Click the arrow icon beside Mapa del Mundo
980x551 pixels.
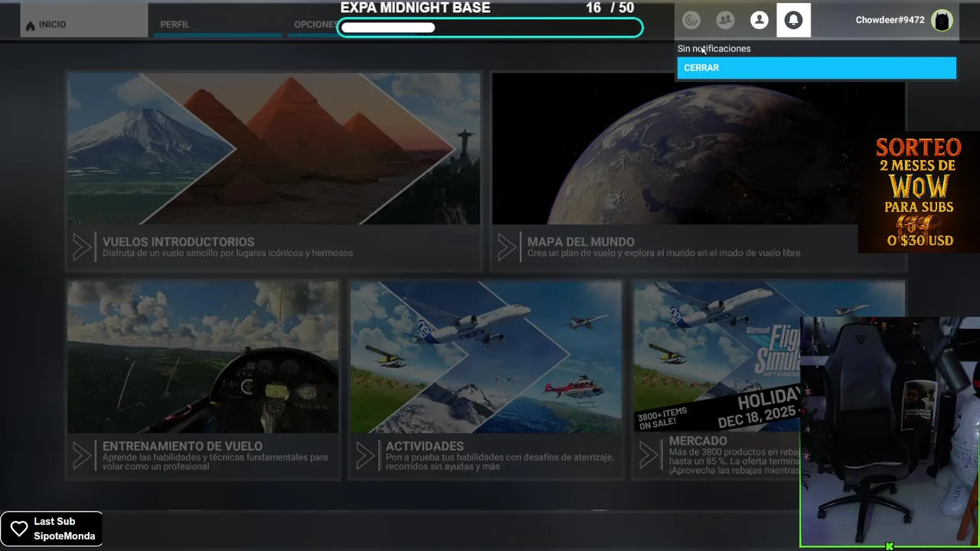(x=507, y=247)
